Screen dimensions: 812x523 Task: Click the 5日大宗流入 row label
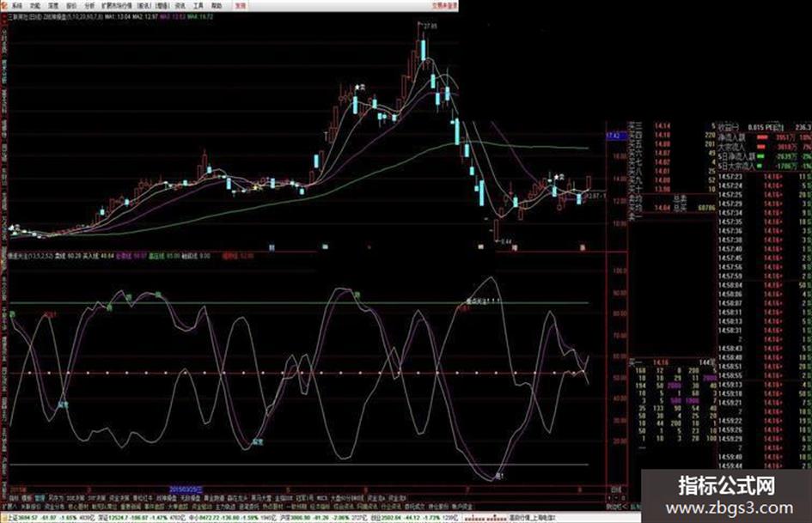tap(735, 166)
